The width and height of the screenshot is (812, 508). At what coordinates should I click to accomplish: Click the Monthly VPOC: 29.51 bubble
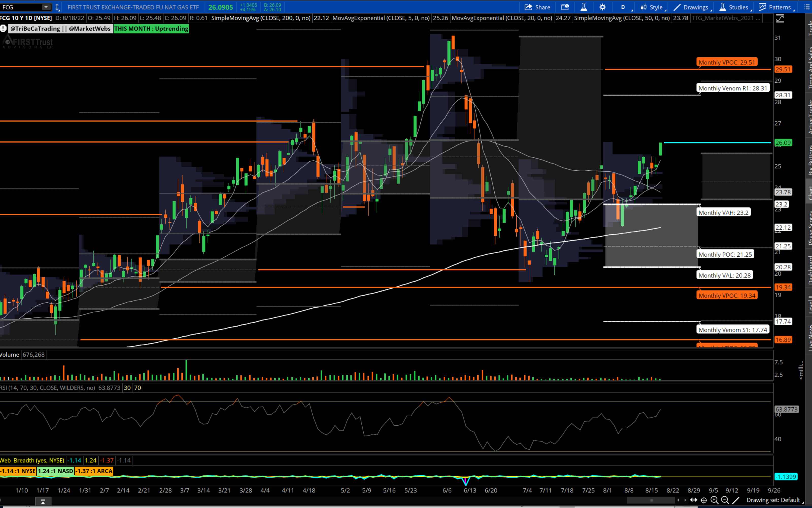pyautogui.click(x=727, y=62)
